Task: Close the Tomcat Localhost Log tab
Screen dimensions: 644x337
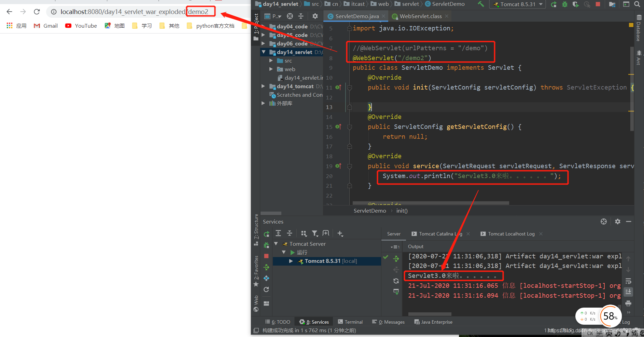Action: (x=541, y=234)
